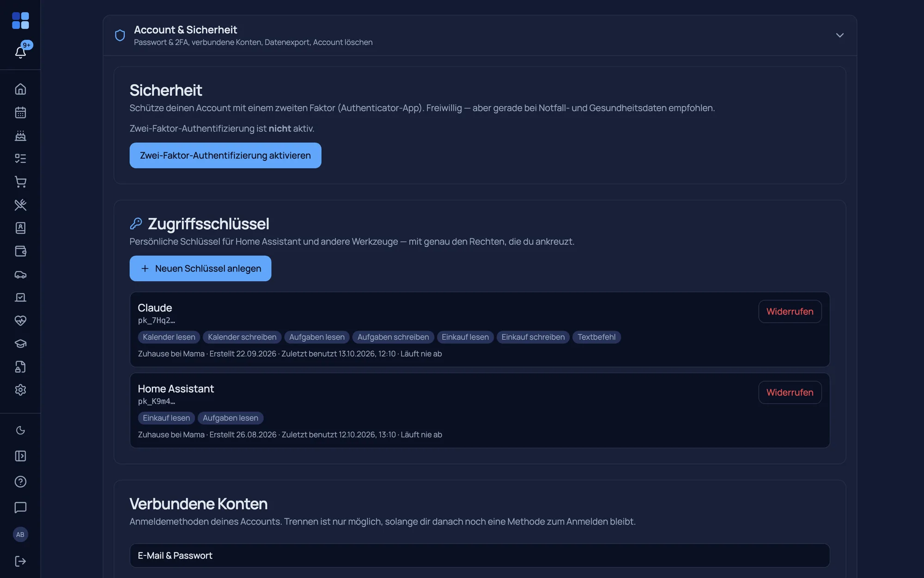Go to the Home dashboard icon
This screenshot has height=578, width=924.
point(20,89)
